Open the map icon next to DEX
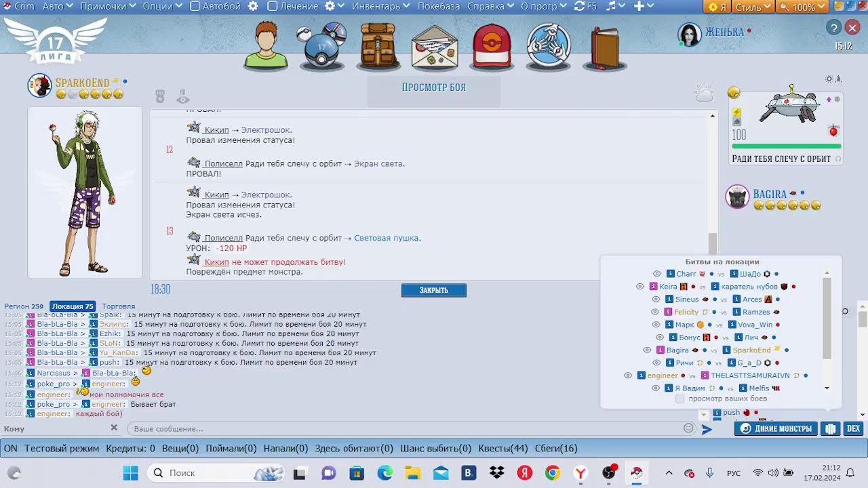 click(829, 428)
